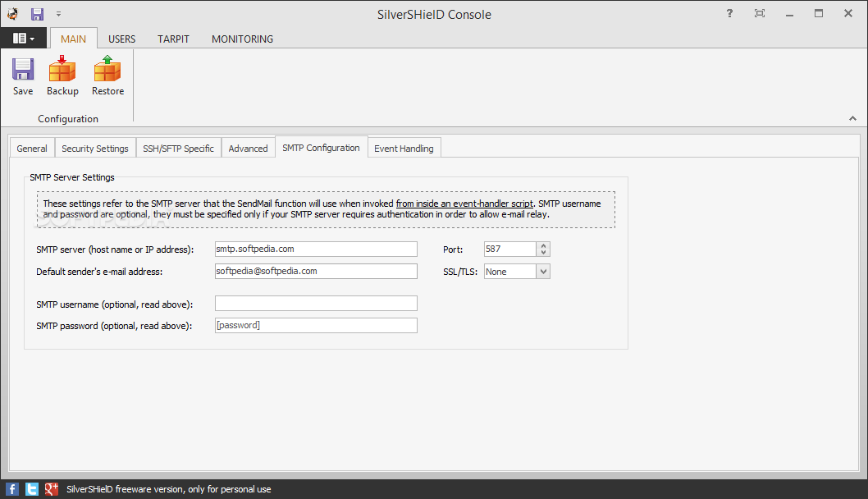Open the Security Settings tab
The height and width of the screenshot is (499, 868).
[x=95, y=148]
